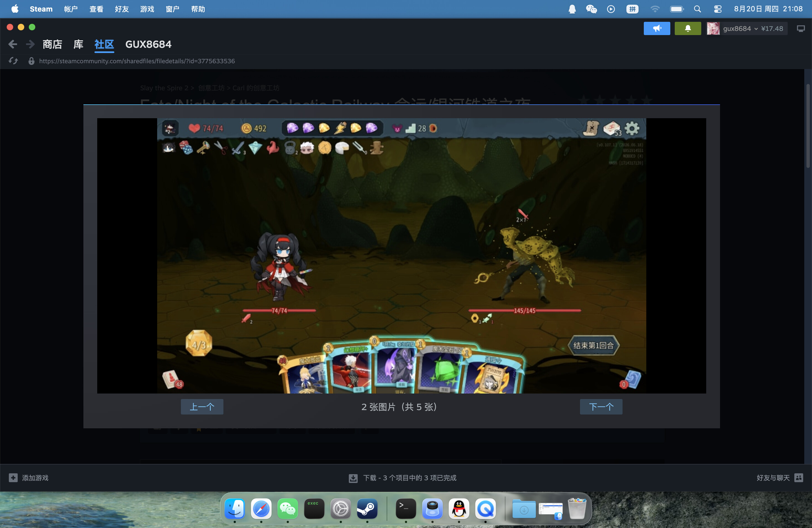Click the Steam forward navigation arrow
The width and height of the screenshot is (812, 528).
click(30, 44)
